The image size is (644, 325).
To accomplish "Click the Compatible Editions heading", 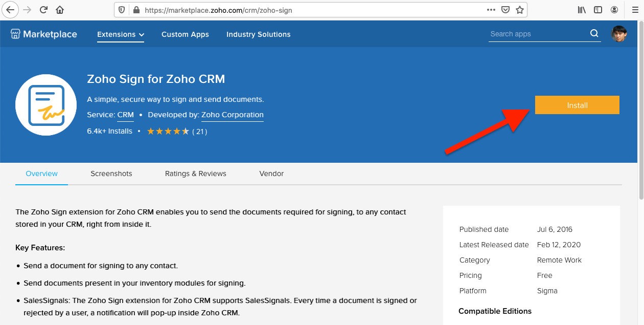I will coord(495,311).
